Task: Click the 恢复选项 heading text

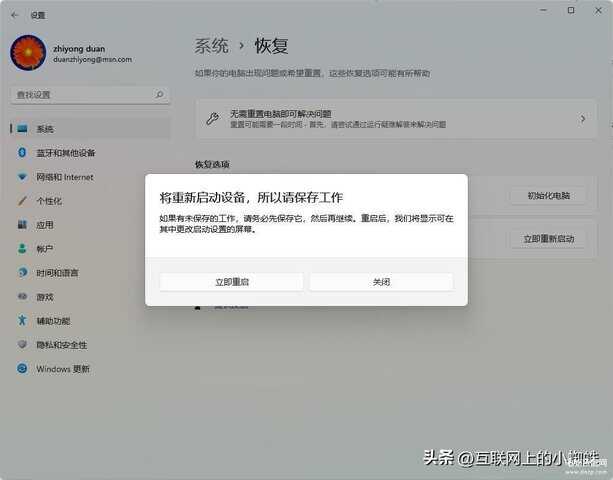Action: point(212,164)
